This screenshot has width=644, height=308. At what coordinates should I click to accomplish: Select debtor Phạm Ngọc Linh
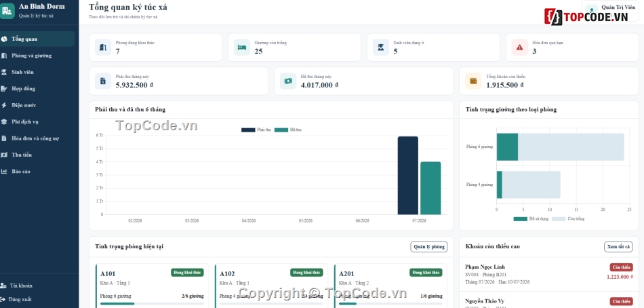(x=548, y=274)
